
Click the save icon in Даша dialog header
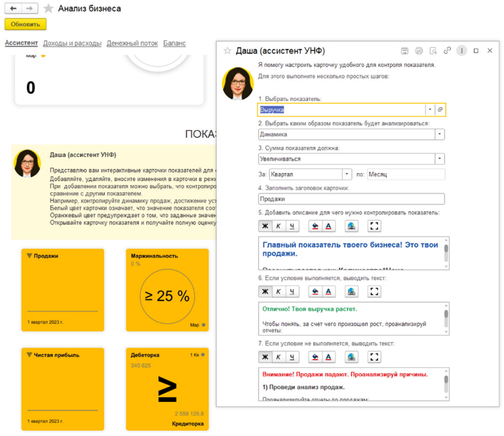click(x=404, y=51)
